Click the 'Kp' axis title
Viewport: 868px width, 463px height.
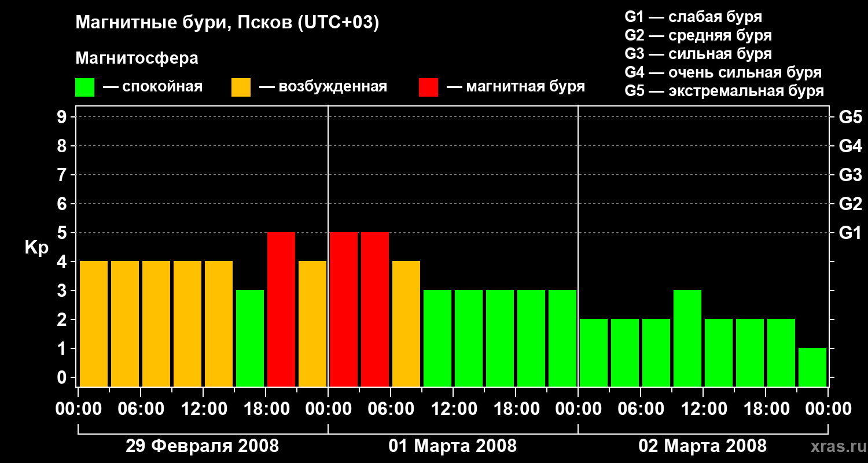click(36, 248)
